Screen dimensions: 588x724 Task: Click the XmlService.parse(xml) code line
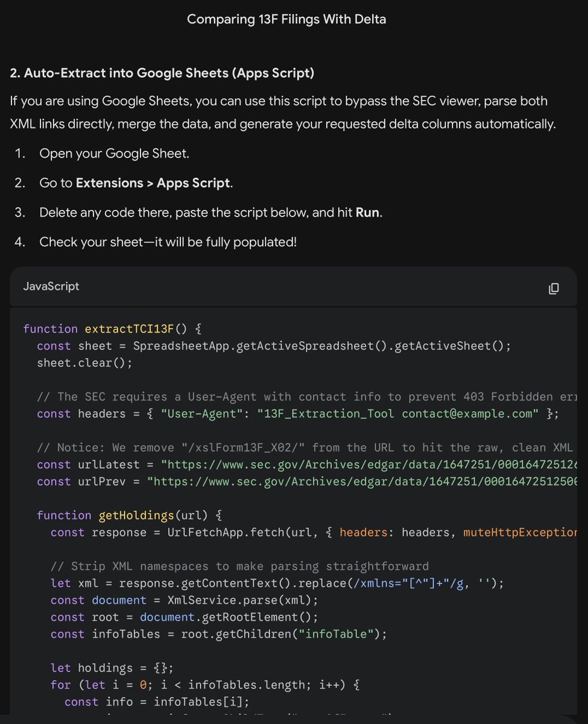pos(184,600)
